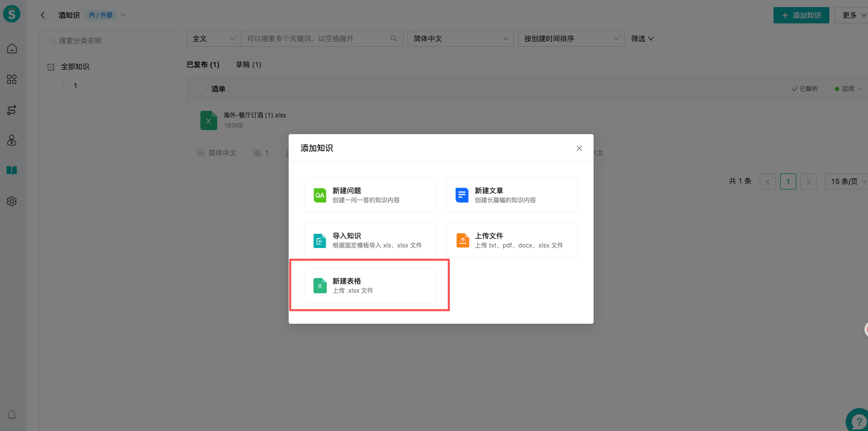Click the 简体中文 language tag on 酒单 item
Screen dimensions: 868x431
click(217, 153)
